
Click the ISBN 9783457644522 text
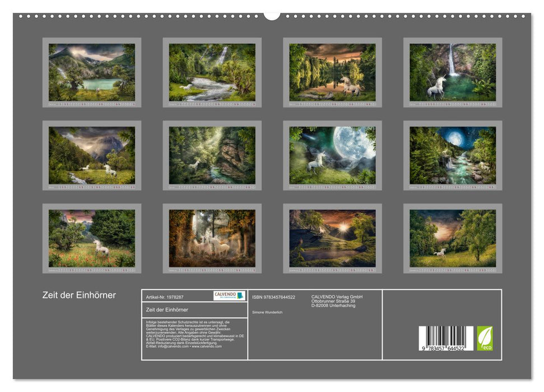click(273, 297)
